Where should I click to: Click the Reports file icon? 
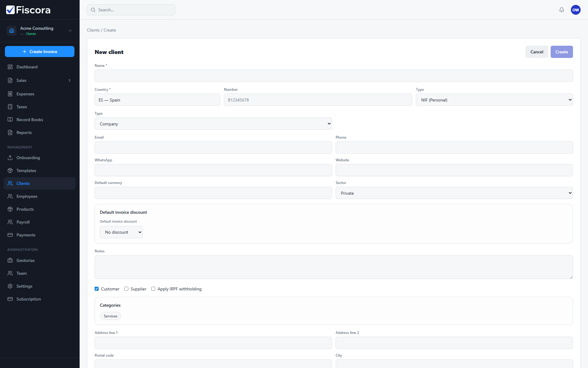click(10, 132)
